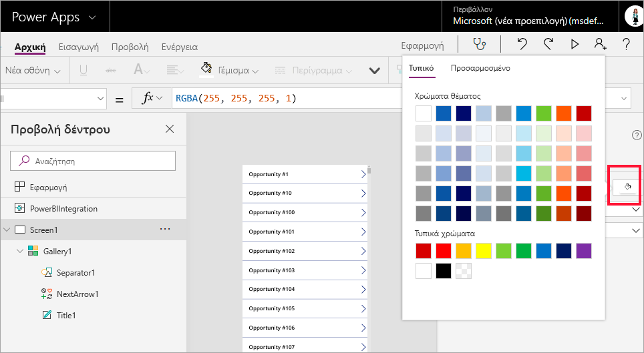
Task: Preview the app with Play icon
Action: point(575,45)
